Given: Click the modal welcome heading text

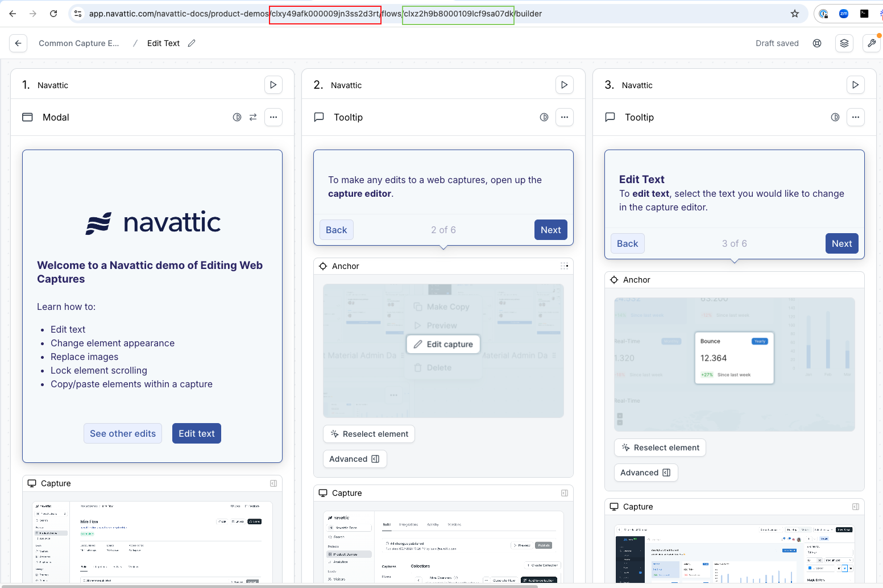Looking at the screenshot, I should [x=150, y=272].
